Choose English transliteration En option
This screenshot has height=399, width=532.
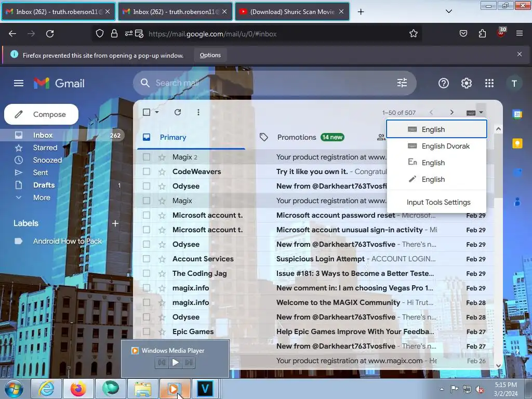tap(436, 163)
